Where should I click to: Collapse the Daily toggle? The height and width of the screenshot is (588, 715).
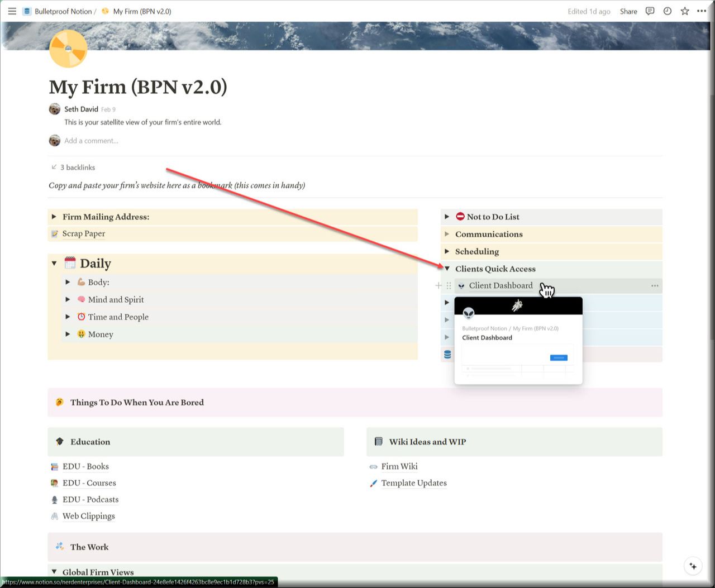54,263
